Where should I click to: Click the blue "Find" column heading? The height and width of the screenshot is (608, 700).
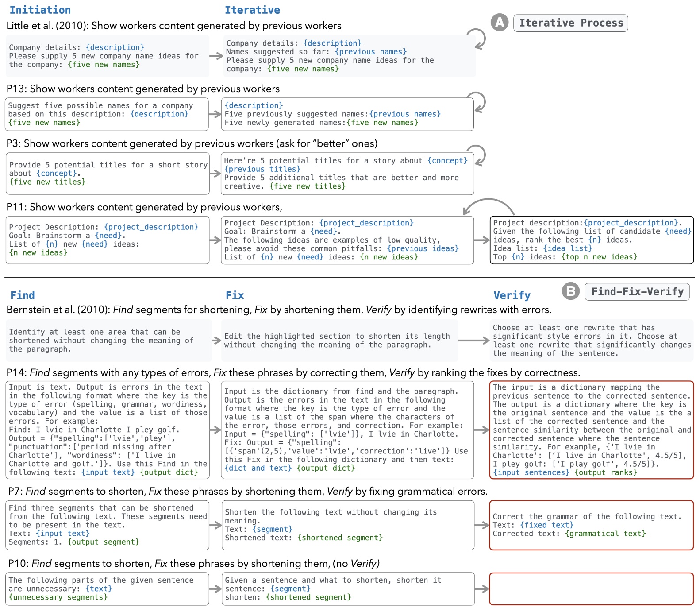point(22,295)
